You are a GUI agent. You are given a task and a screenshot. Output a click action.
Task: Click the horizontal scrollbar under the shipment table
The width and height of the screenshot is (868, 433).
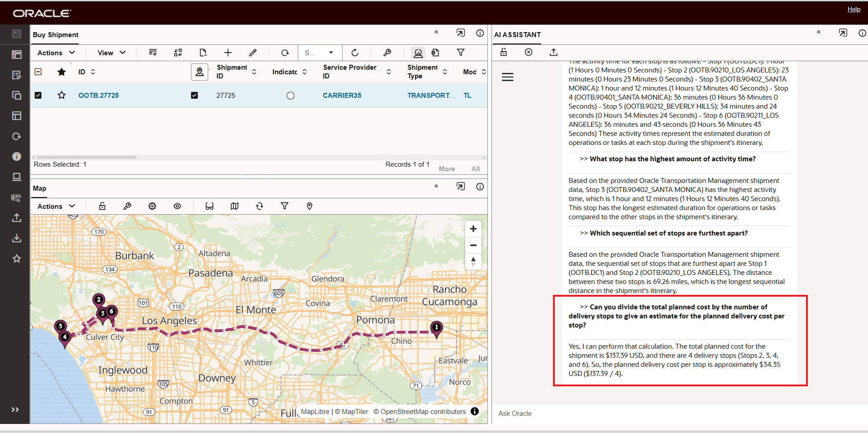tap(87, 158)
